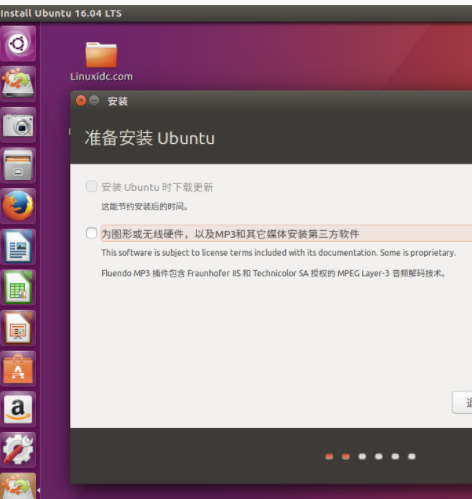Close the installer dialog window
This screenshot has width=472, height=499.
pos(81,100)
